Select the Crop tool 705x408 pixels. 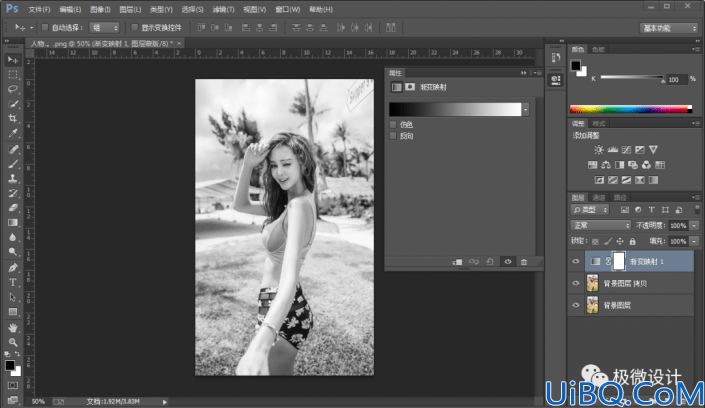(13, 118)
